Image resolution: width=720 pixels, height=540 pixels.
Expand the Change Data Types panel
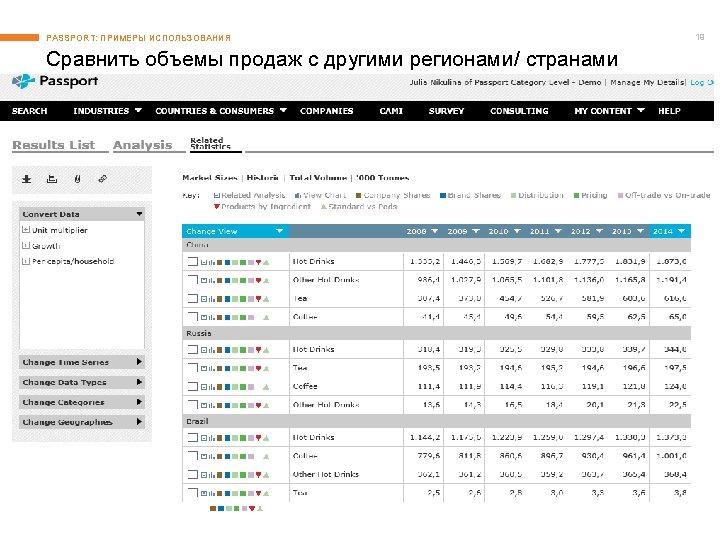tap(82, 382)
